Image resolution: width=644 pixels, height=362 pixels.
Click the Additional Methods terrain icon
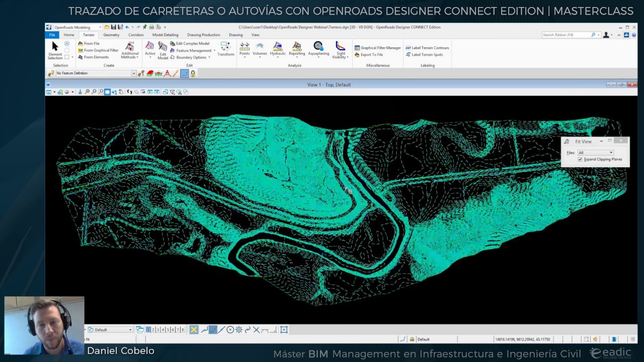(x=130, y=50)
